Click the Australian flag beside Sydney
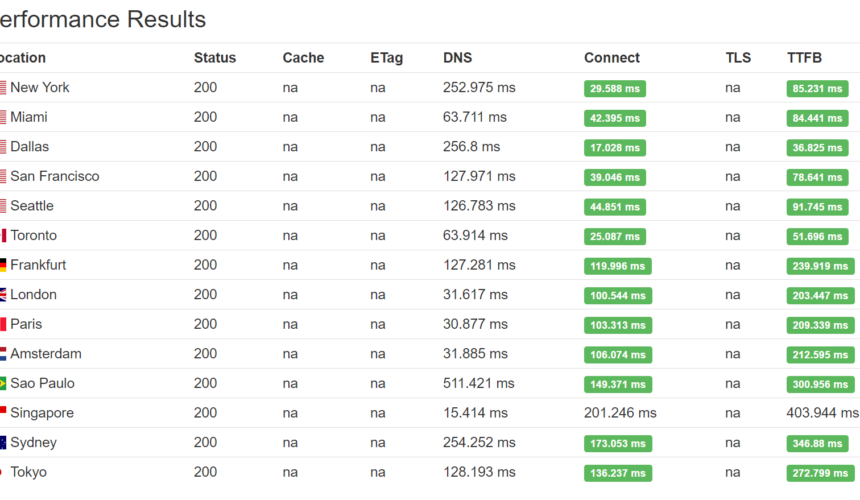Viewport: 860px width, 500px height. (3, 443)
